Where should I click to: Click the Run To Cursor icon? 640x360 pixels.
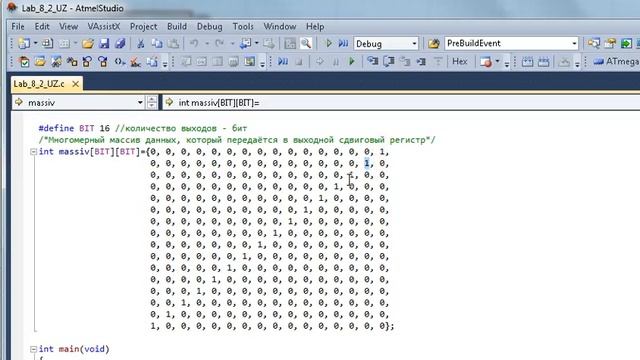[421, 62]
